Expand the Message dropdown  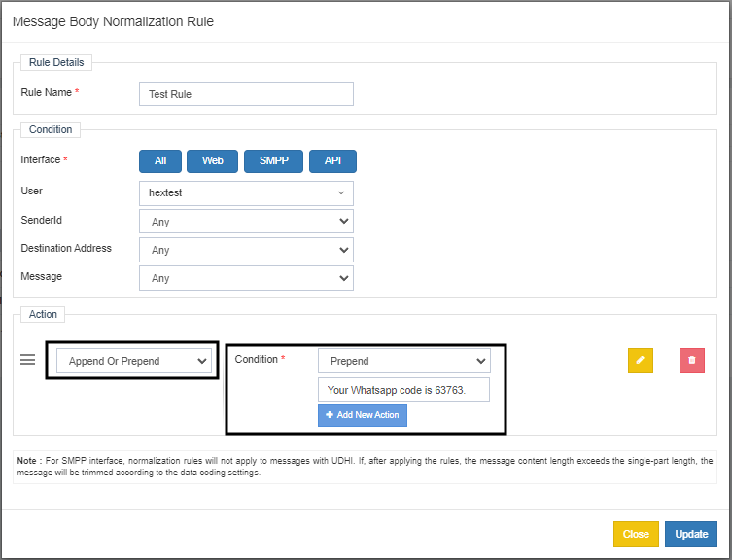click(x=246, y=278)
